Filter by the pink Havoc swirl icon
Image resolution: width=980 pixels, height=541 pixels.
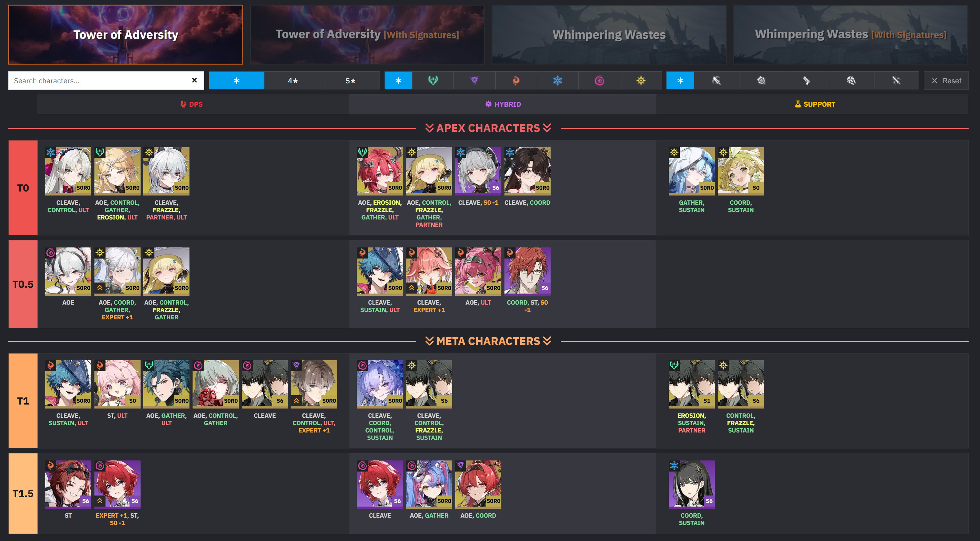point(599,81)
